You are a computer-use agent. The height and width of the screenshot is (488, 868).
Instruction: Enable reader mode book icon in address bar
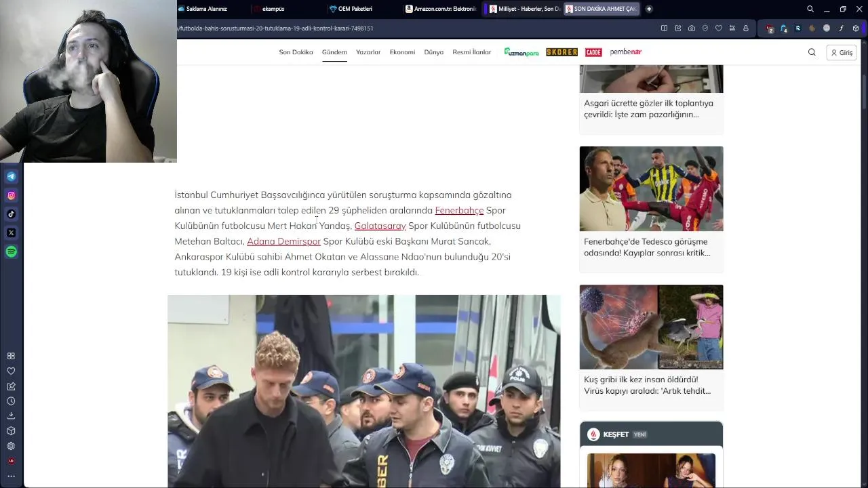664,28
